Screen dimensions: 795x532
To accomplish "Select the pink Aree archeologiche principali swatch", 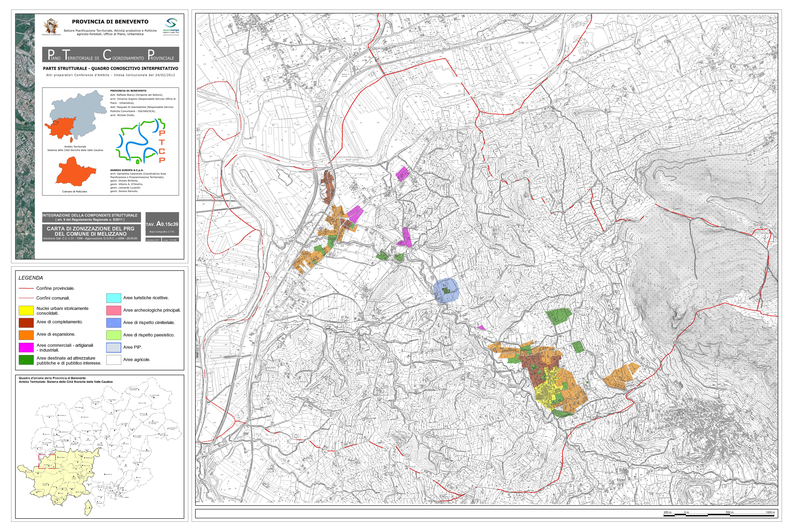I will (114, 310).
